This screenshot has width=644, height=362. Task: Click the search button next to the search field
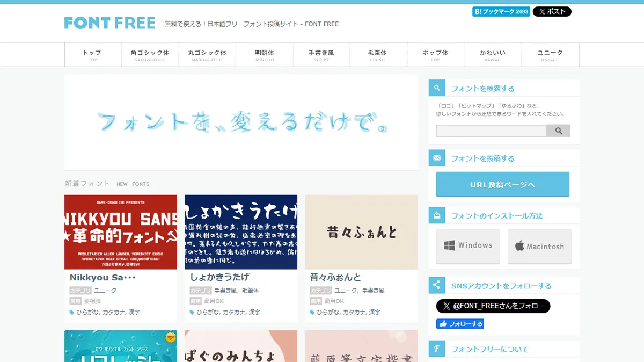559,130
